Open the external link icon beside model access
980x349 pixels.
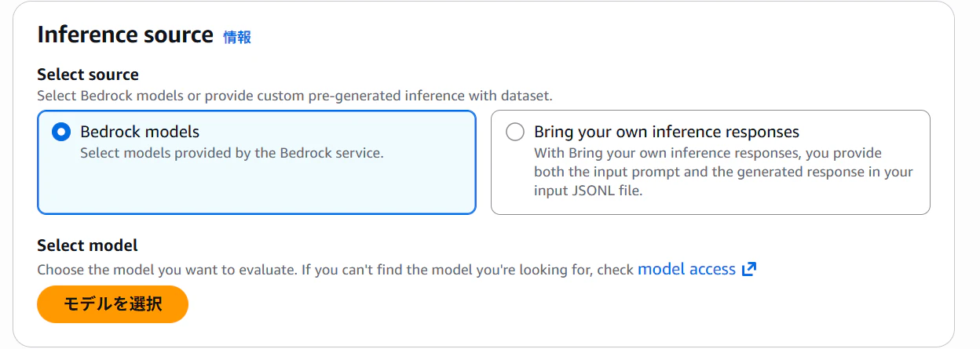pos(749,270)
